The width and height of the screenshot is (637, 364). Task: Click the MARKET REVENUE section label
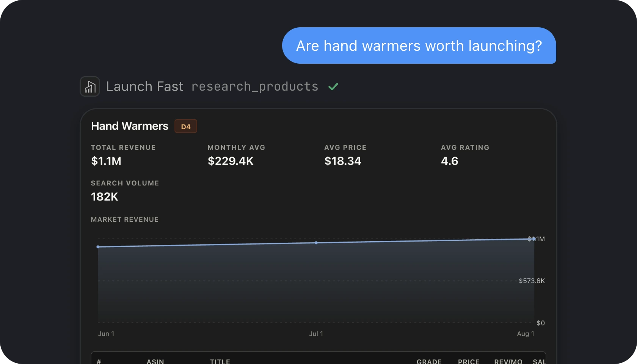pos(125,220)
